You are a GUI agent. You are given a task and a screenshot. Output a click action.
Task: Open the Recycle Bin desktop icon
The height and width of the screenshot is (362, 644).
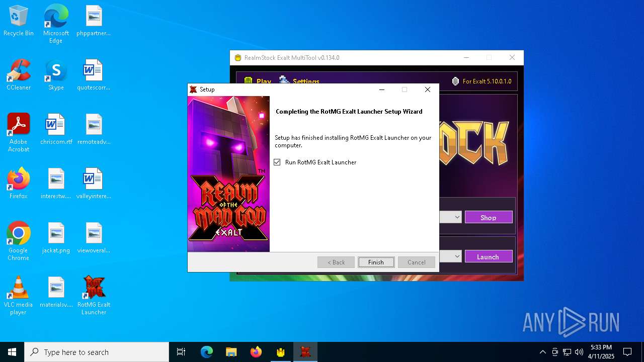(x=19, y=21)
